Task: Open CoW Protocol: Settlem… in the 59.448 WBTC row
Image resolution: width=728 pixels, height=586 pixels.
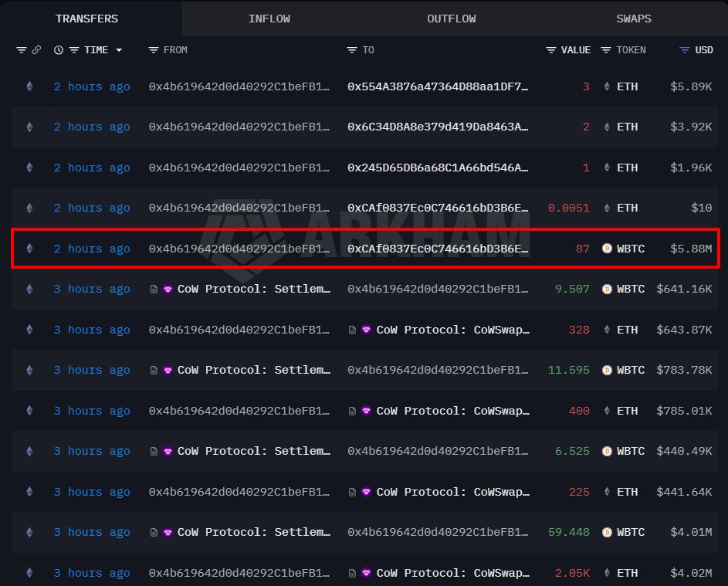Action: (254, 532)
